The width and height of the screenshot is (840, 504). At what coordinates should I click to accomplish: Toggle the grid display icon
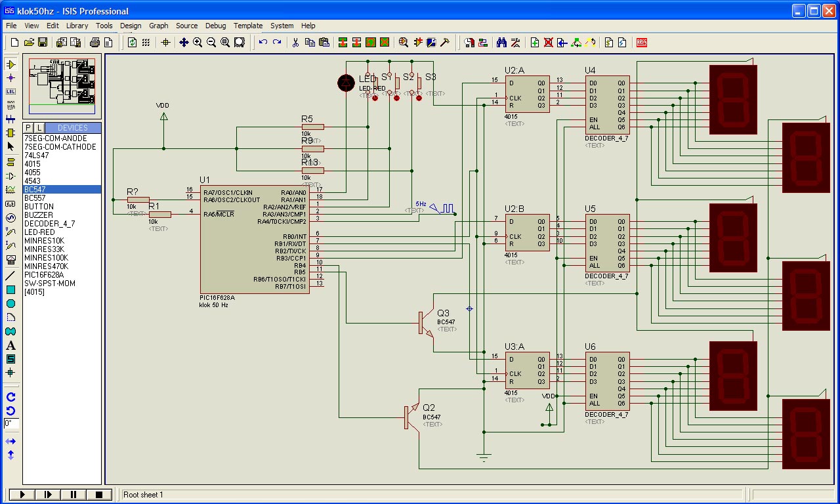(x=146, y=43)
